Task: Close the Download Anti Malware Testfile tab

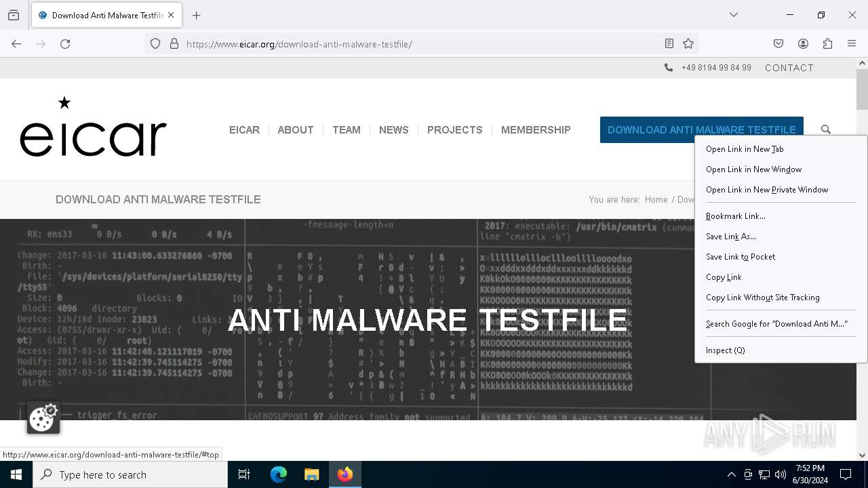Action: tap(171, 15)
